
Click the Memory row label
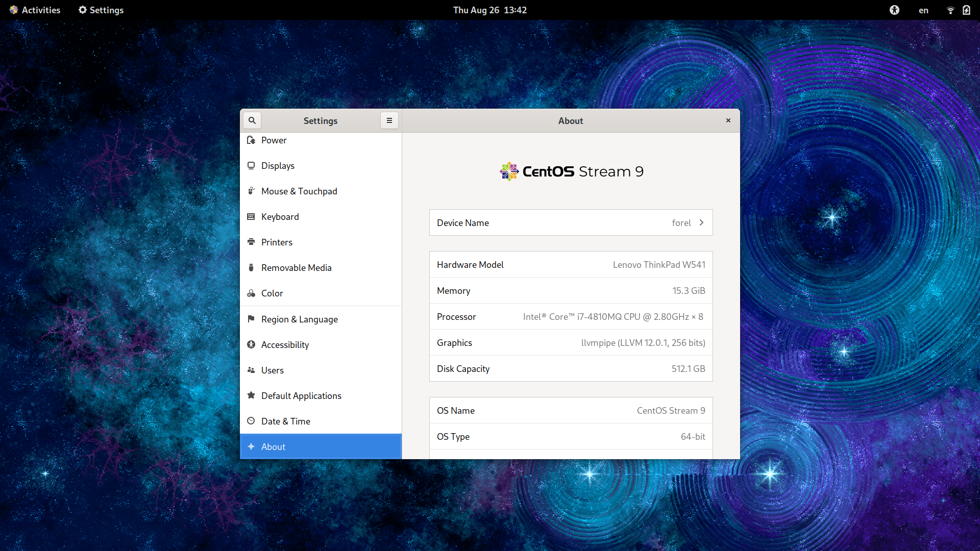[x=453, y=291]
